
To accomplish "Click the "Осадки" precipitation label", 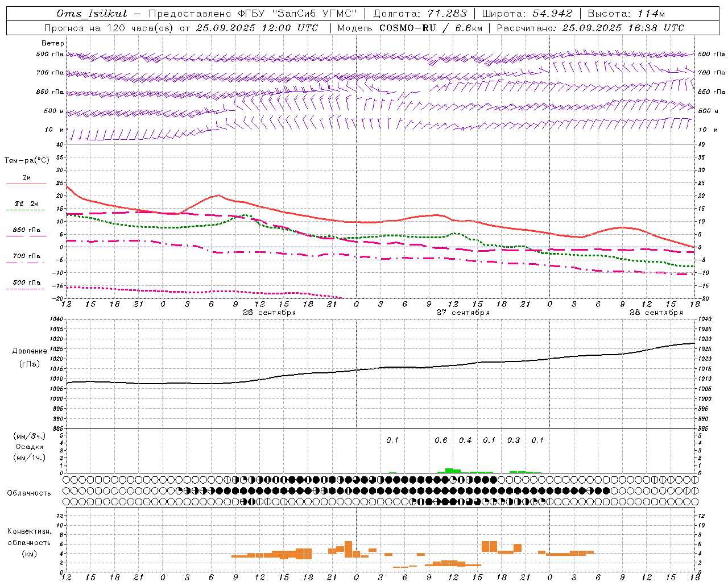I will click(29, 447).
